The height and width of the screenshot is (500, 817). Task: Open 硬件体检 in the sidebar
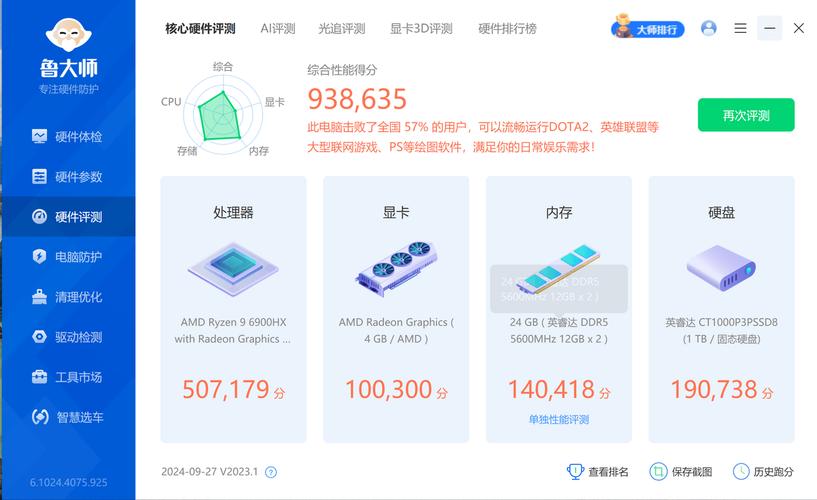[x=68, y=136]
